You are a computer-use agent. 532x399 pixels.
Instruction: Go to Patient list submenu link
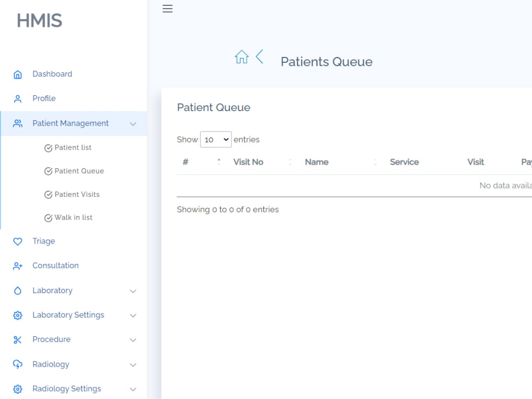click(x=73, y=147)
